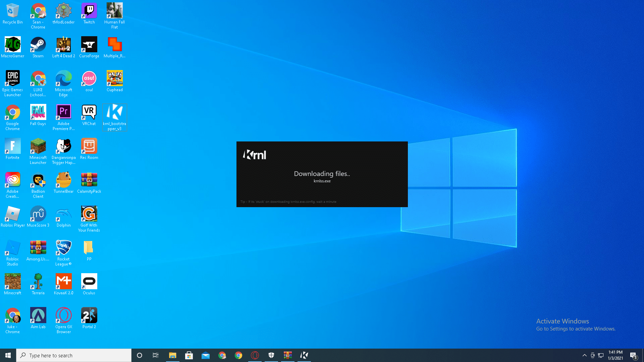This screenshot has width=644, height=362.
Task: Click the taskbar clock showing 1:41 PM
Action: point(615,355)
